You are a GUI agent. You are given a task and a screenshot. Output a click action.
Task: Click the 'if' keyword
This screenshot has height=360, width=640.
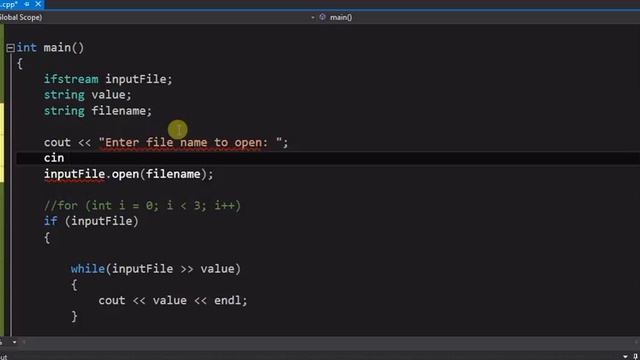51,221
